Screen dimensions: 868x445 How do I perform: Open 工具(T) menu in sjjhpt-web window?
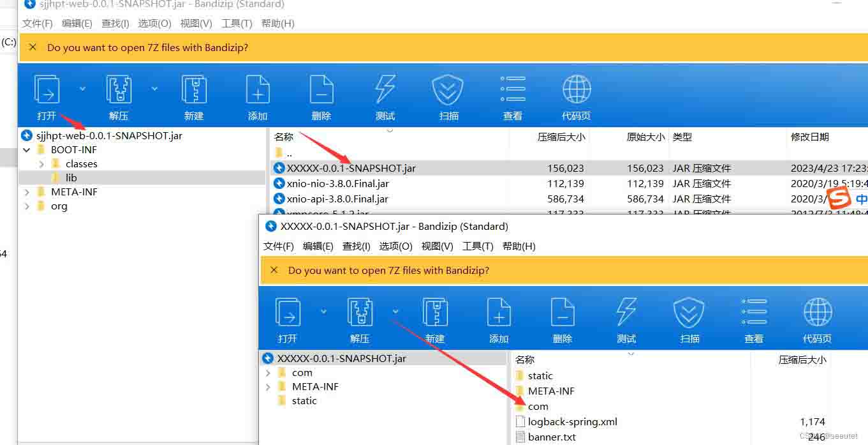click(237, 24)
